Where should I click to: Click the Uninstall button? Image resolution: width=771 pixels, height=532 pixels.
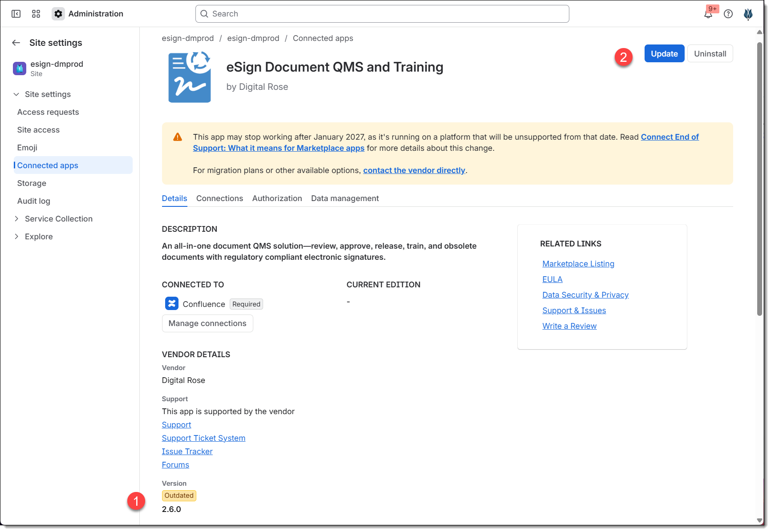point(710,54)
